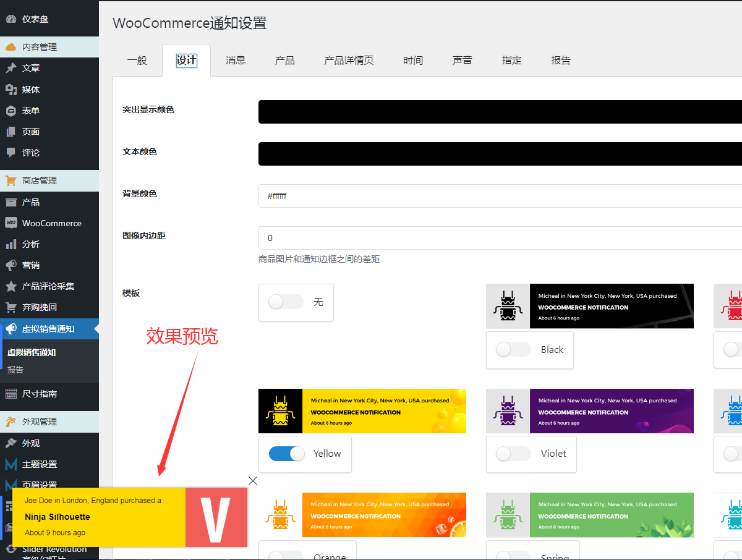This screenshot has height=560, width=742.
Task: Toggle the 无 template switch
Action: 286,302
